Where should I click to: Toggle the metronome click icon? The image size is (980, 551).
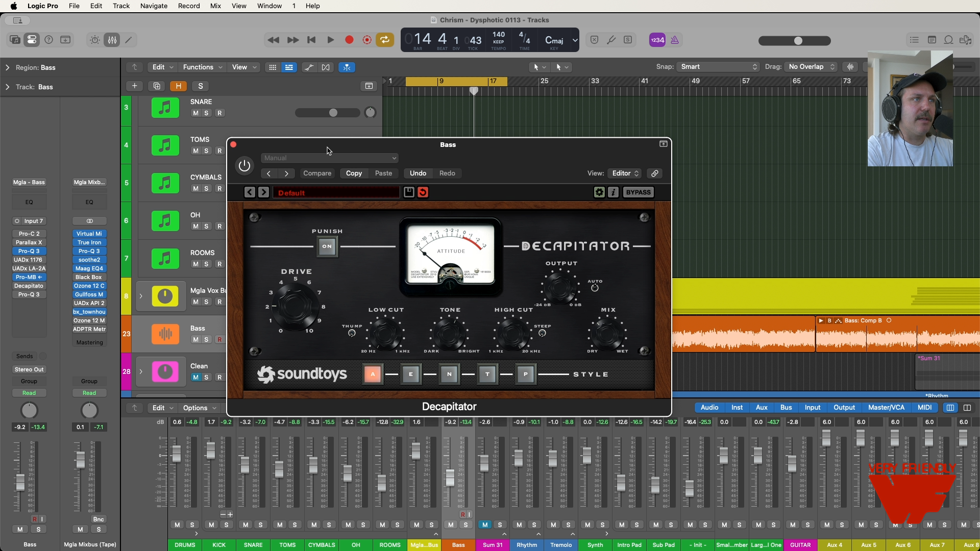(x=675, y=40)
